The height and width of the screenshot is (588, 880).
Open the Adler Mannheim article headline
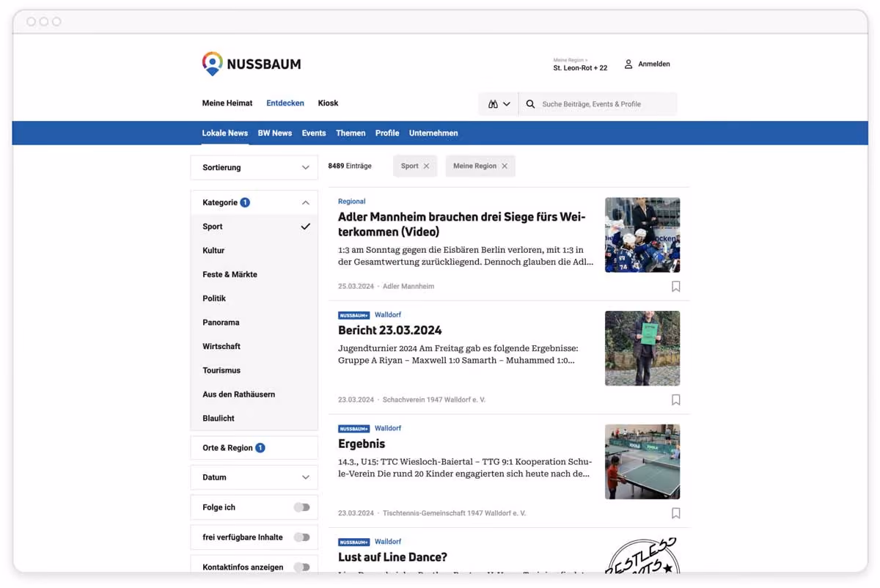462,224
